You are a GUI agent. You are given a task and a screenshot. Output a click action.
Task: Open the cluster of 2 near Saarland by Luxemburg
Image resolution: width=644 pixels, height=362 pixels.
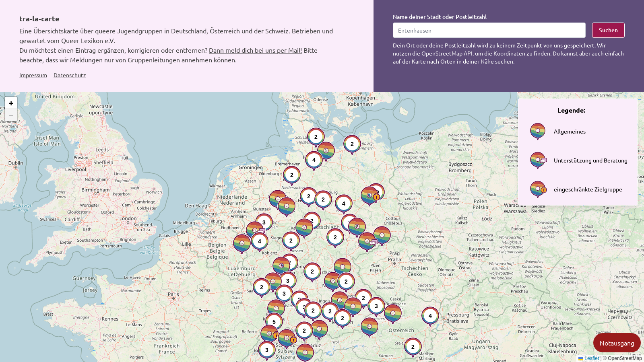[262, 288]
